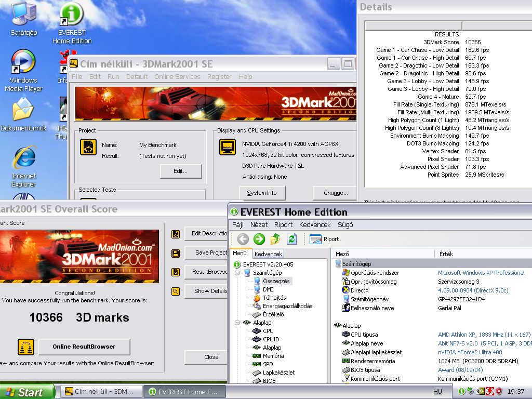Select the DMI tree item
This screenshot has width=532, height=399.
coord(268,289)
